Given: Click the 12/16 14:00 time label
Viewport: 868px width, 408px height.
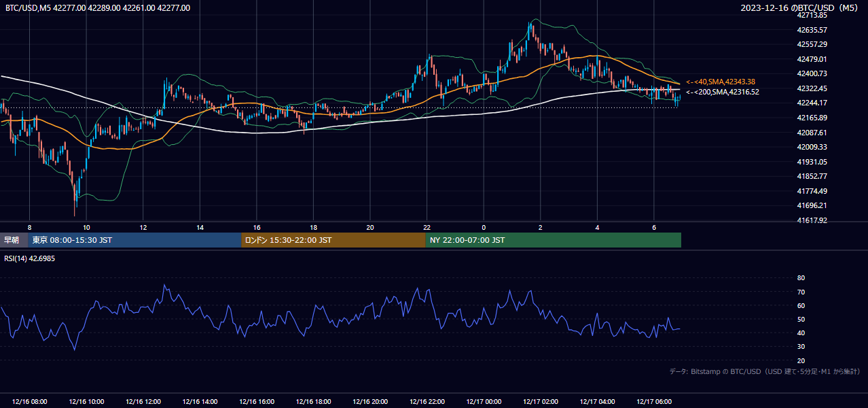Looking at the screenshot, I should tap(200, 402).
